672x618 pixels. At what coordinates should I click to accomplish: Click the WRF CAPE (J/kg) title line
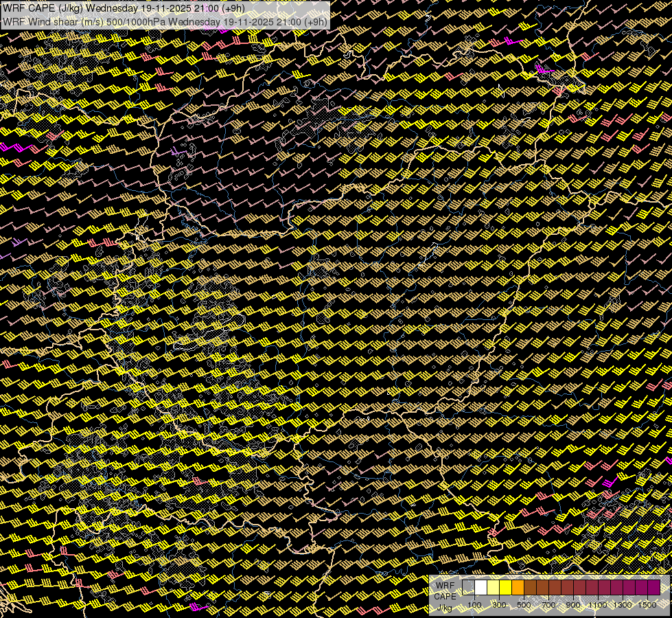click(x=124, y=8)
